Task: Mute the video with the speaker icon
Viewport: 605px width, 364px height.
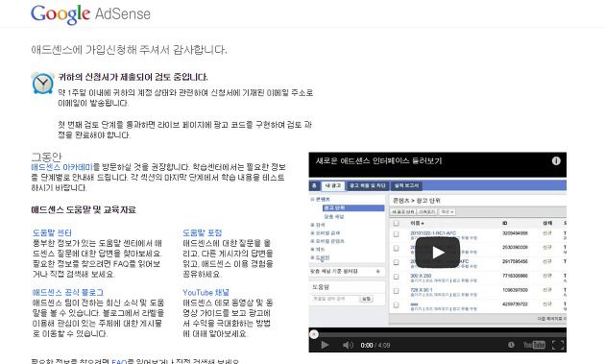Action: pyautogui.click(x=348, y=345)
